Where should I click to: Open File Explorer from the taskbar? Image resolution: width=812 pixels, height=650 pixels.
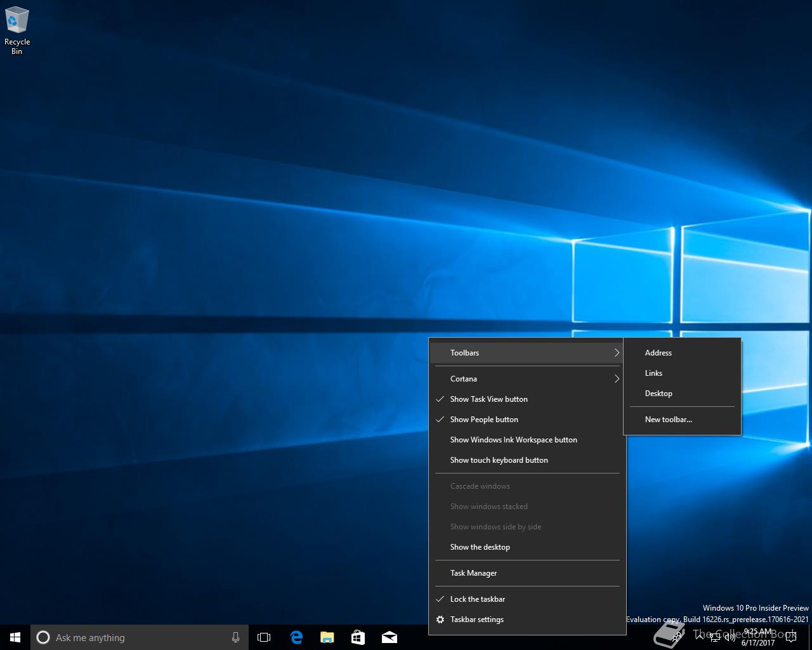[x=327, y=637]
